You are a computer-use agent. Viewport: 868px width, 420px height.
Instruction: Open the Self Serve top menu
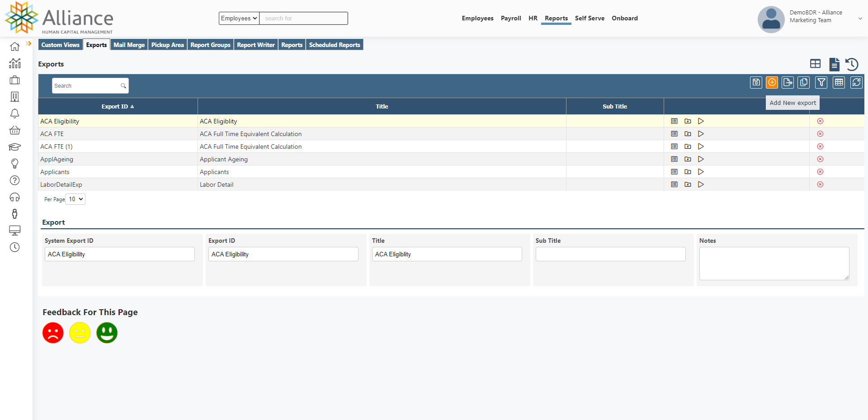(x=590, y=18)
